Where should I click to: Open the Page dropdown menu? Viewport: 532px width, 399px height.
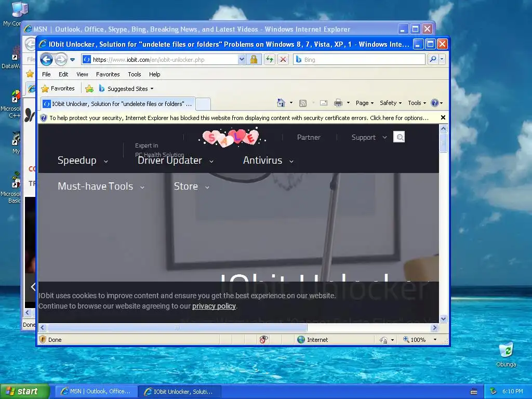(364, 103)
